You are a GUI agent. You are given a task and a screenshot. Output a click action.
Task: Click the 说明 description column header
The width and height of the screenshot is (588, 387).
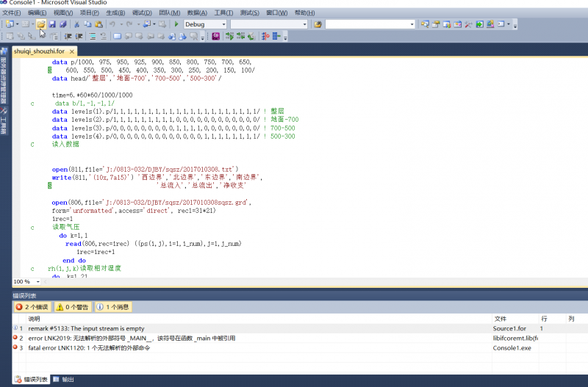click(35, 319)
